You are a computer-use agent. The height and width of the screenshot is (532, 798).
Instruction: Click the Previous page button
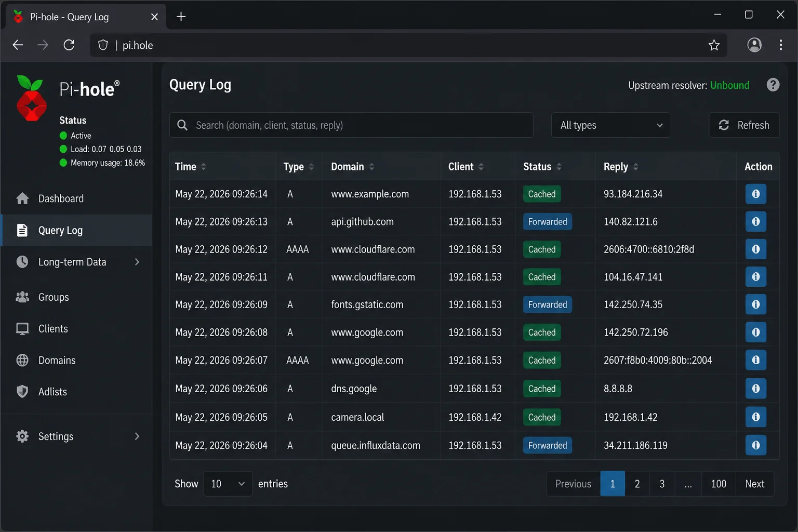pyautogui.click(x=573, y=484)
